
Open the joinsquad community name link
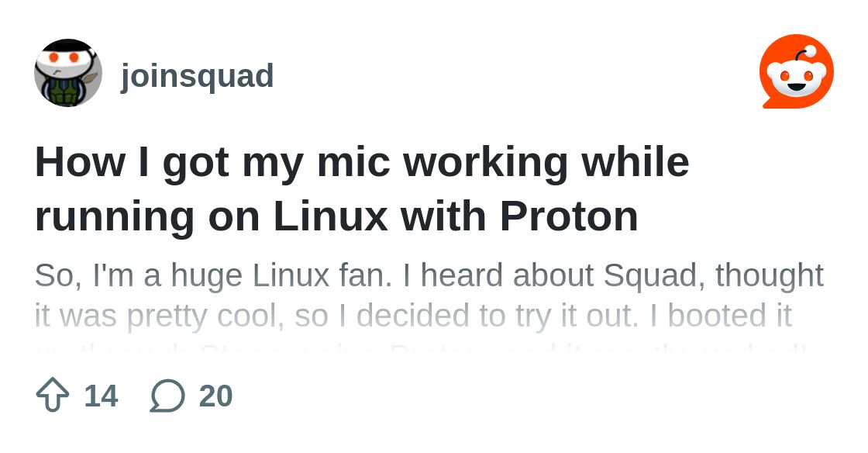click(197, 76)
